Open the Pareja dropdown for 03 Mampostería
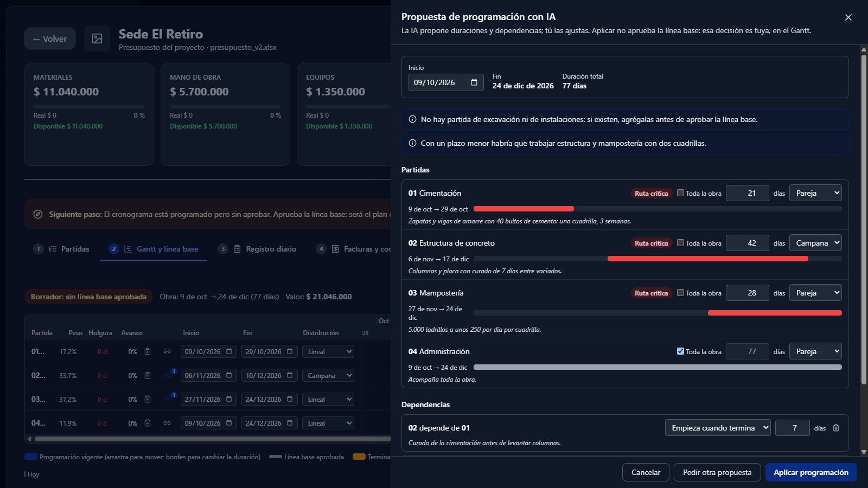This screenshot has height=488, width=868. click(815, 293)
